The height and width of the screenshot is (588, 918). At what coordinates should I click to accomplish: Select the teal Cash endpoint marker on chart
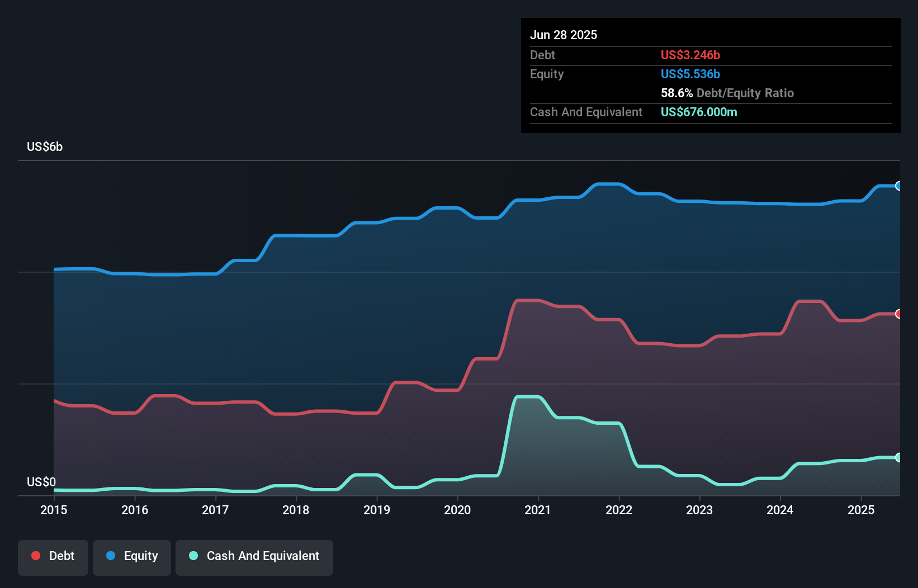[899, 458]
